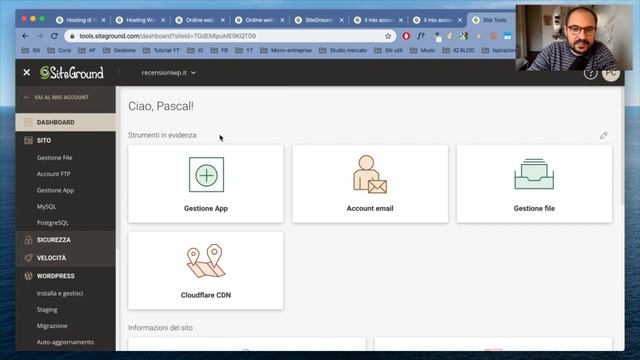Open the Siti utili bookmarks folder
Image resolution: width=640 pixels, height=360 pixels.
point(388,50)
